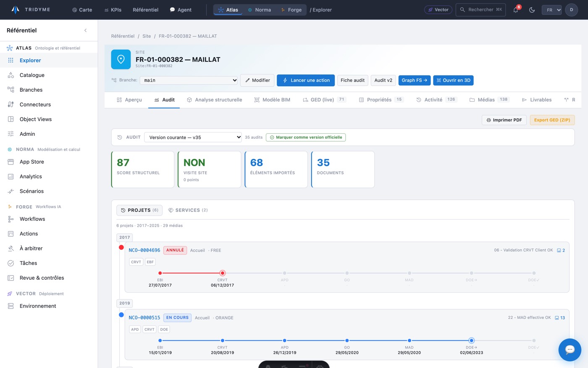Viewport: 588px width, 368px height.
Task: Open the chat bubble widget
Action: coord(570,349)
